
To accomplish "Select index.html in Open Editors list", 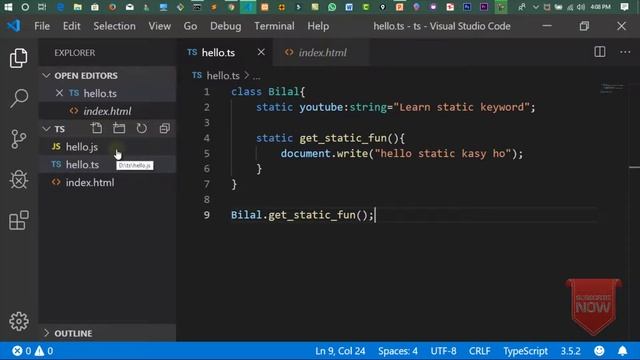I will coord(107,111).
